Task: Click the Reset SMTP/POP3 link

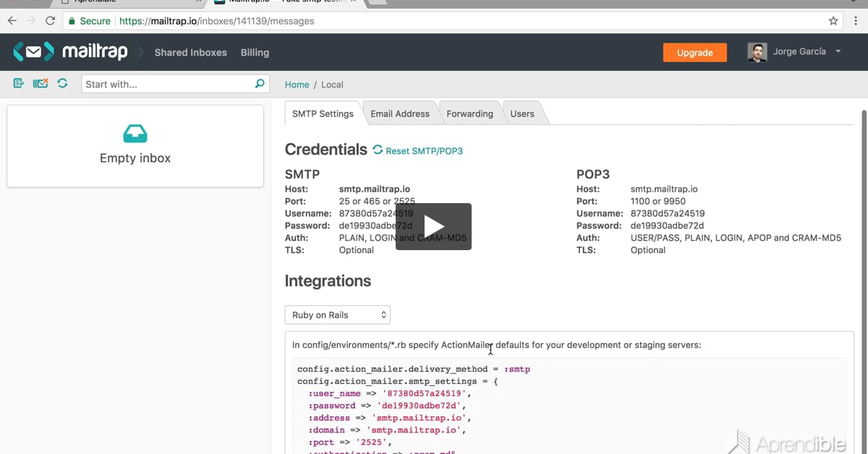Action: pyautogui.click(x=424, y=151)
